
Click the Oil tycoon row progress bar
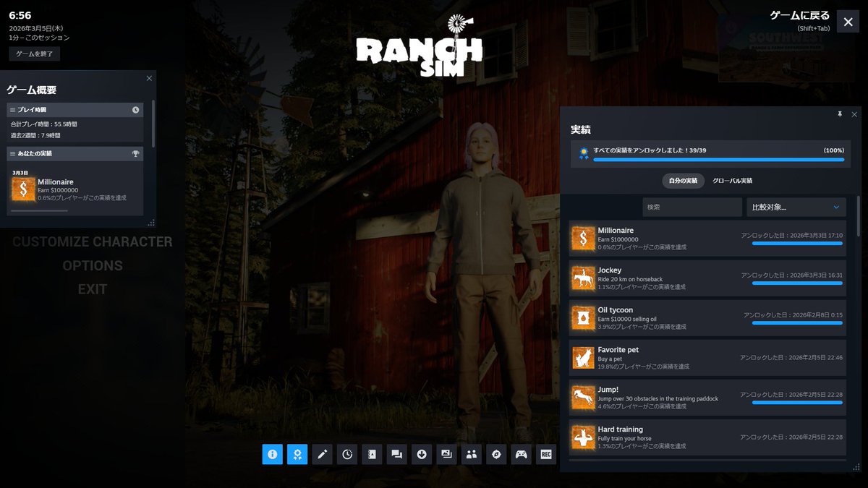tap(797, 323)
